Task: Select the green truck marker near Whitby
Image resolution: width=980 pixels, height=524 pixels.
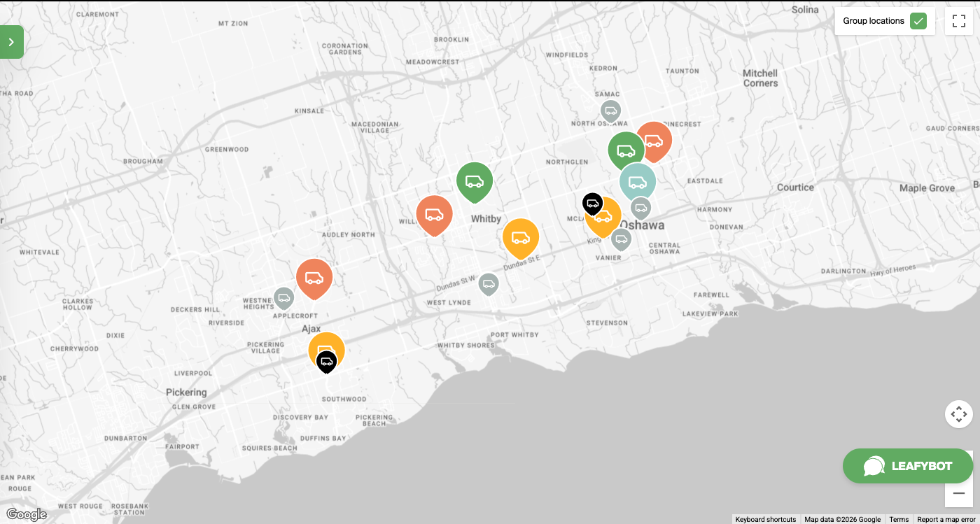Action: (475, 181)
